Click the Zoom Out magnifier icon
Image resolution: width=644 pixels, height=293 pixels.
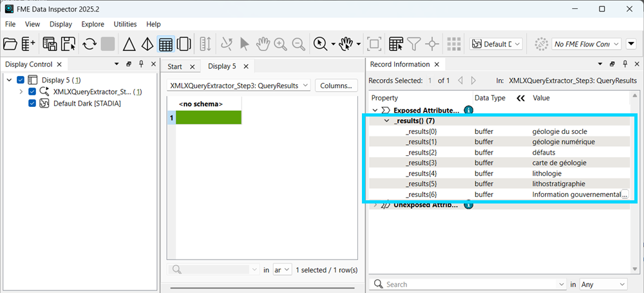[x=299, y=44]
